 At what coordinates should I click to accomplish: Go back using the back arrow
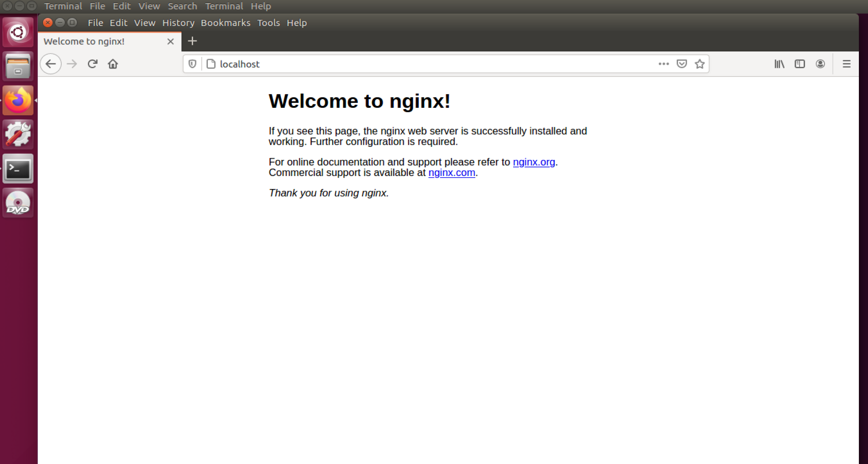click(50, 64)
